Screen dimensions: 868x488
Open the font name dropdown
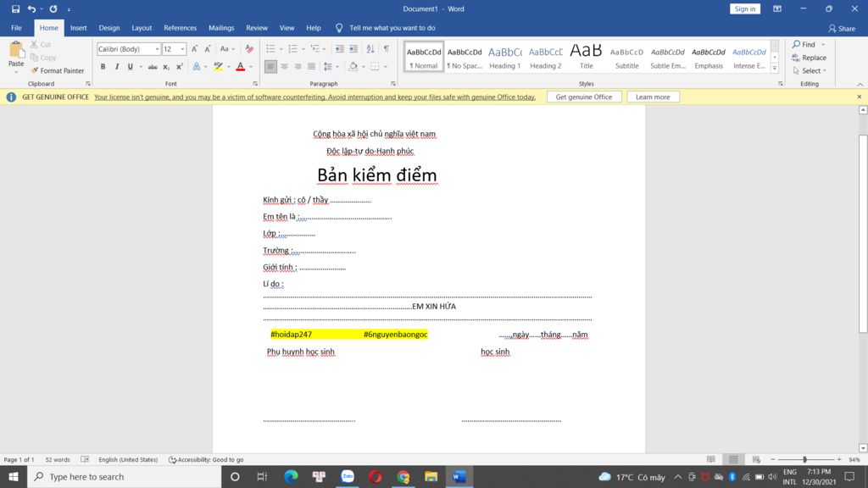pos(157,49)
